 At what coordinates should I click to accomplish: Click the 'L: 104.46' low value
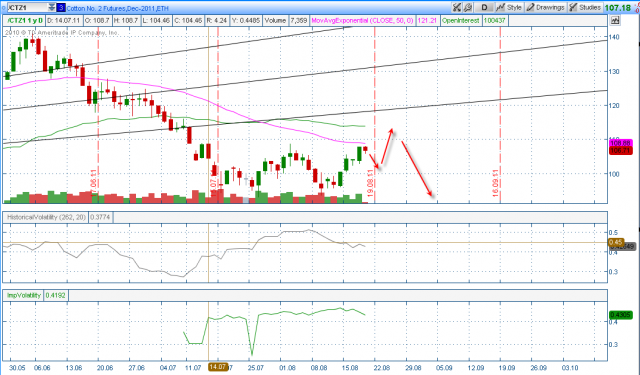click(x=156, y=20)
